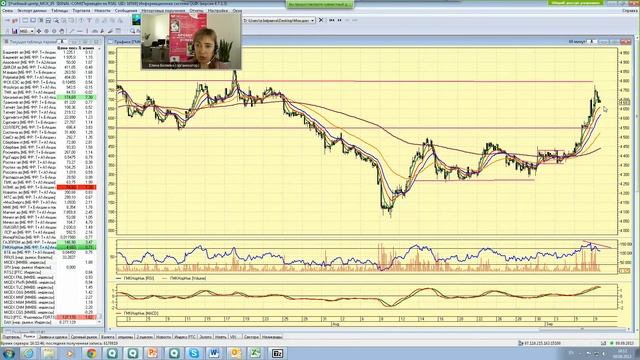Click the green button at top right
Image resolution: width=640 pixels, height=360 pixels.
576,3
